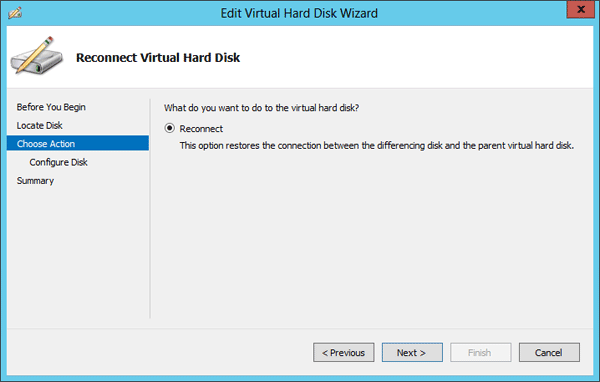This screenshot has height=382, width=600.
Task: Go to the Before You Begin step
Action: coord(51,107)
